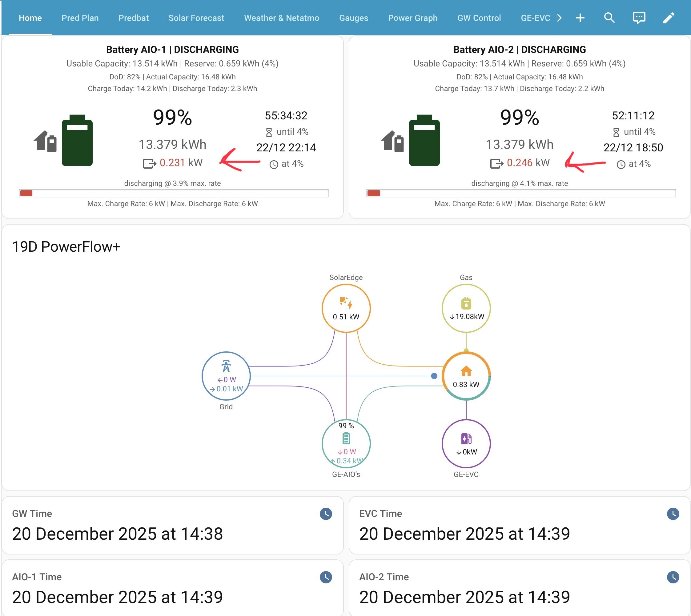Open the Gas meter circle
Image resolution: width=691 pixels, height=616 pixels.
466,308
